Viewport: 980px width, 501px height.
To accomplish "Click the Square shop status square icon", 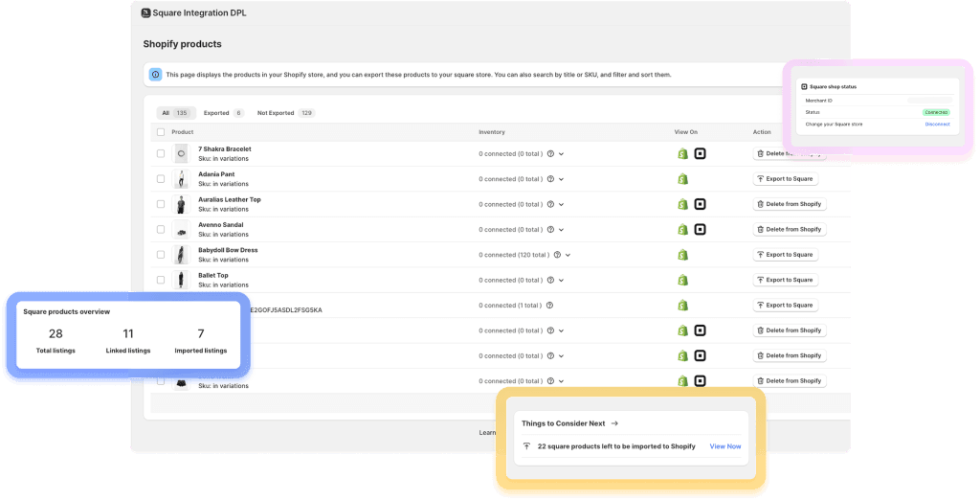I will click(x=804, y=87).
